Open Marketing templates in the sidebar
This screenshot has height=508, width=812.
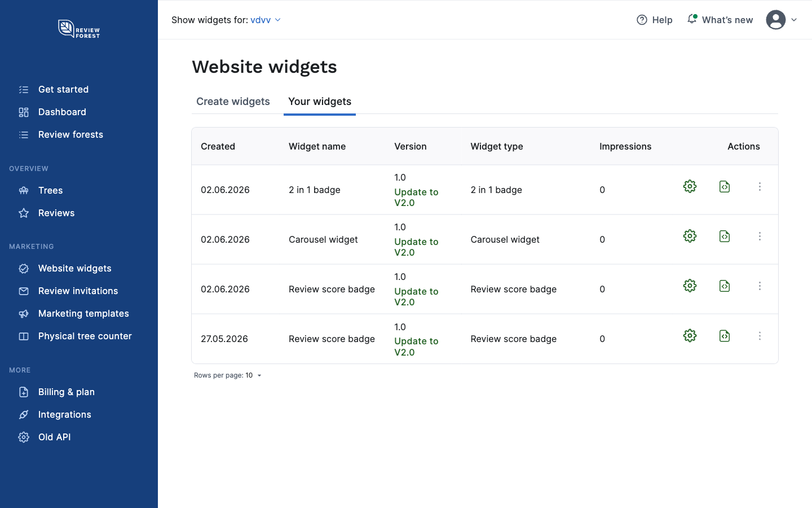(83, 314)
